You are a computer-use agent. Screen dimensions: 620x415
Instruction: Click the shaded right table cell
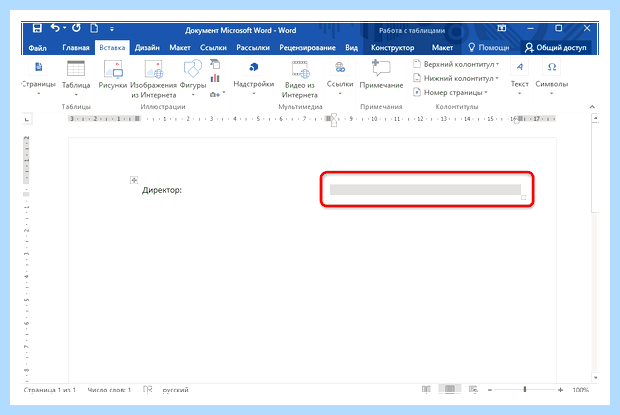tap(425, 190)
